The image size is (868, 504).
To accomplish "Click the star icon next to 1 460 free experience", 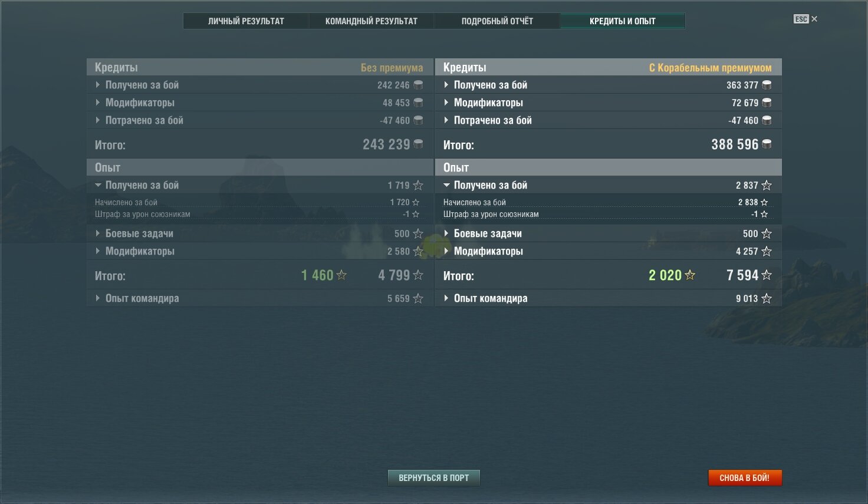I will (341, 275).
